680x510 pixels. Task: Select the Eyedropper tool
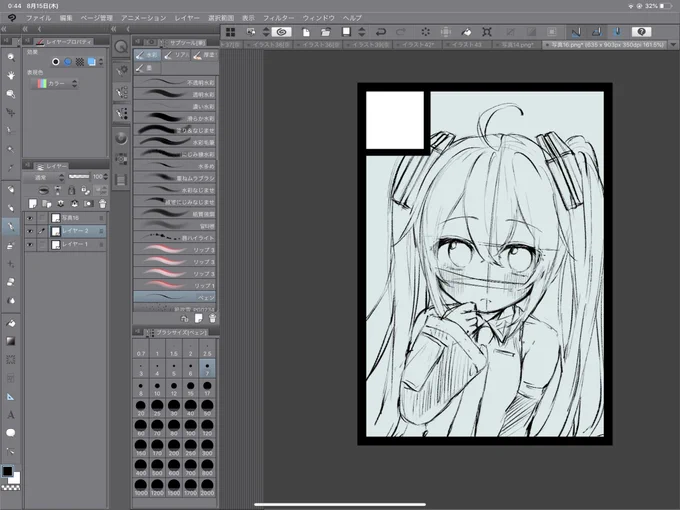tap(11, 168)
